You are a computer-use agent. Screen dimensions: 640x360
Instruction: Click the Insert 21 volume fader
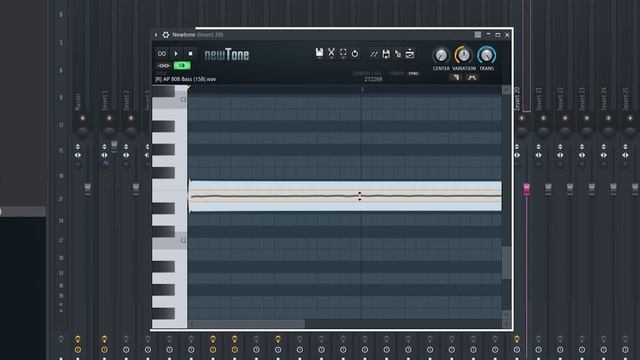(548, 188)
